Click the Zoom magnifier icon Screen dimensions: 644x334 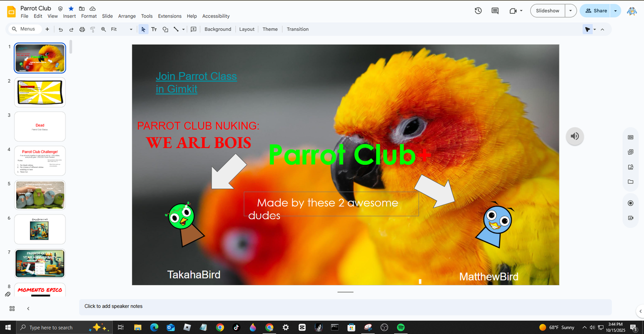(x=104, y=29)
